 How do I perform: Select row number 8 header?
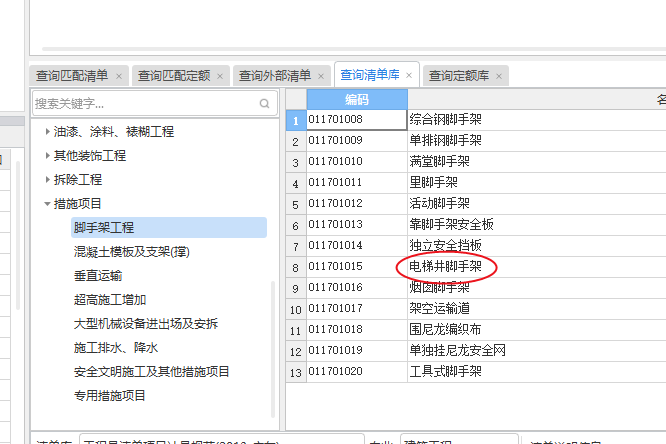click(x=296, y=267)
